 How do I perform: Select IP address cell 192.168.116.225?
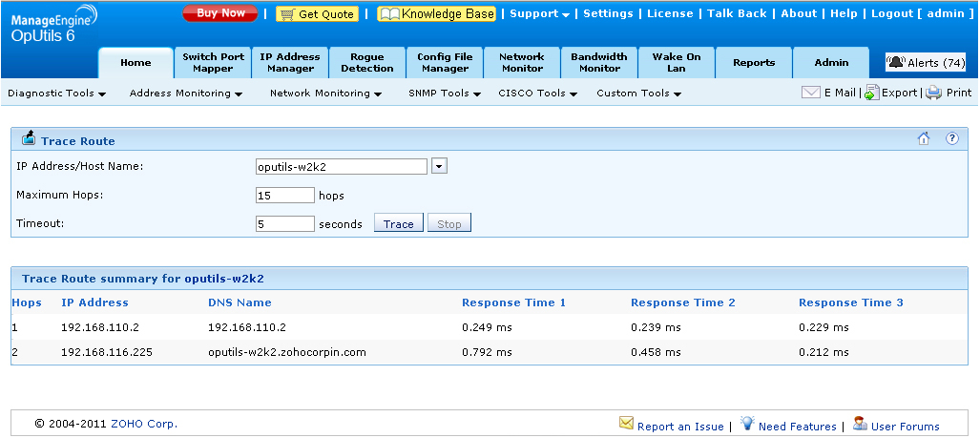click(106, 352)
